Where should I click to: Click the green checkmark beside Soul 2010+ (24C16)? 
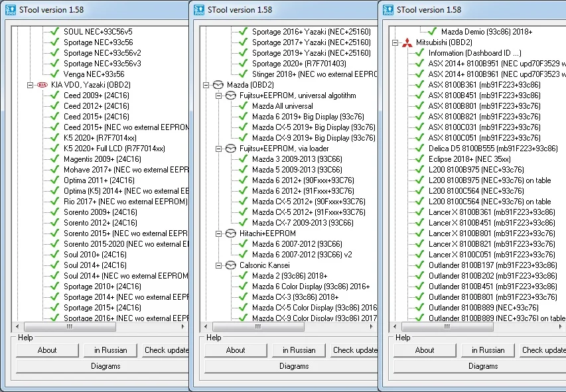pos(55,255)
